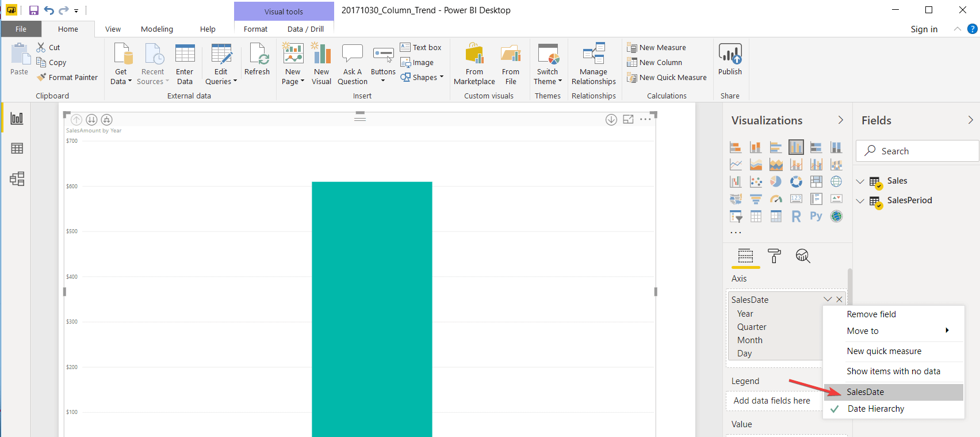Select the Slicer visualization
The width and height of the screenshot is (980, 437).
tap(736, 216)
